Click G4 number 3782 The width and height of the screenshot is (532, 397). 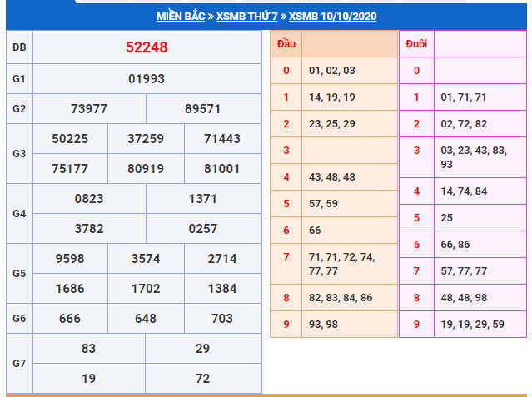pyautogui.click(x=89, y=228)
